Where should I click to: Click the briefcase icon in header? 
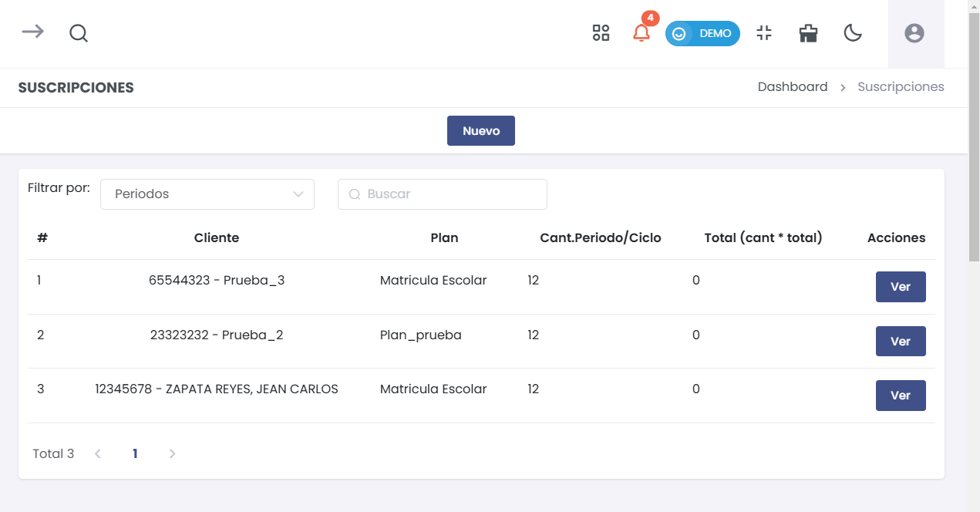(808, 33)
